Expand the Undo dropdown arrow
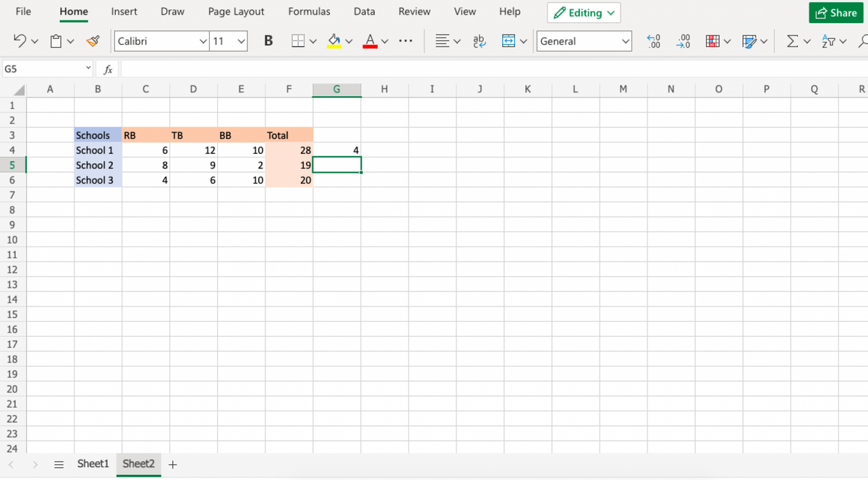The height and width of the screenshot is (480, 868). click(34, 41)
